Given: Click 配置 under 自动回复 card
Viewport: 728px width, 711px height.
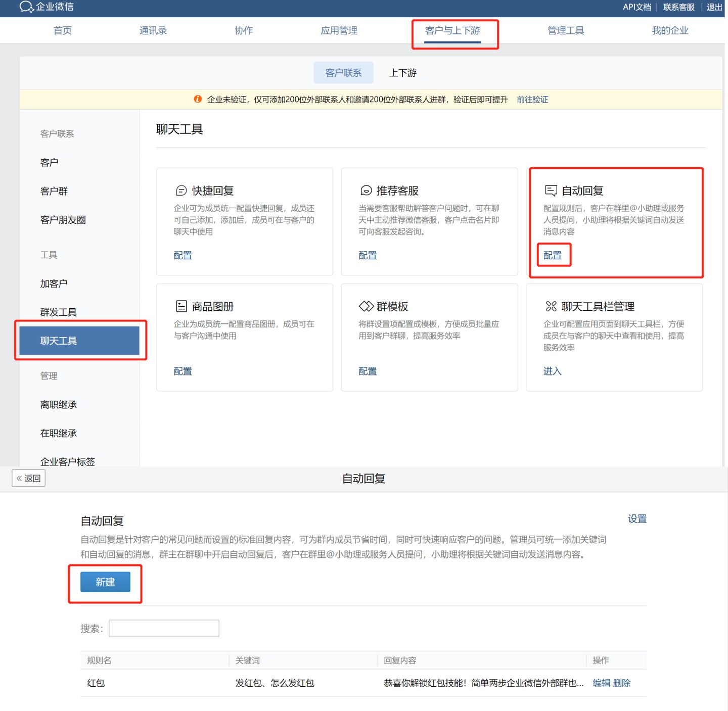Looking at the screenshot, I should click(552, 255).
